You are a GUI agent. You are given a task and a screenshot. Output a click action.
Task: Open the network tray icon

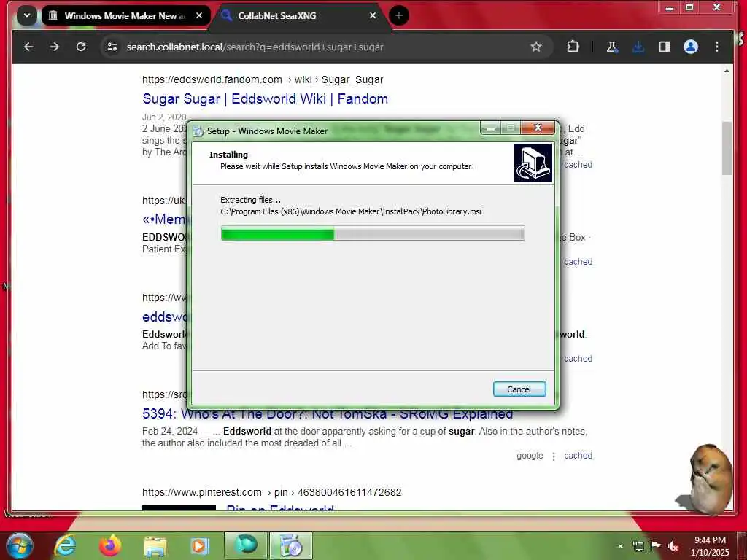[x=638, y=546]
